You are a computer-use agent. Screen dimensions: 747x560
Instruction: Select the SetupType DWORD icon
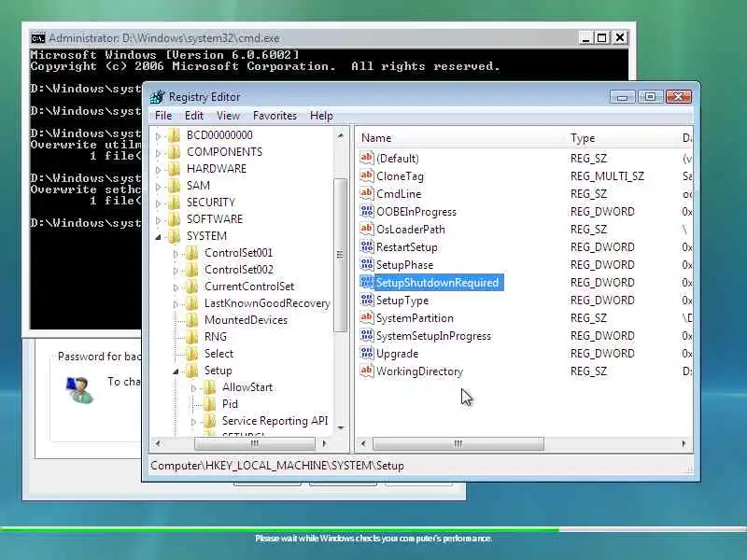pos(366,300)
